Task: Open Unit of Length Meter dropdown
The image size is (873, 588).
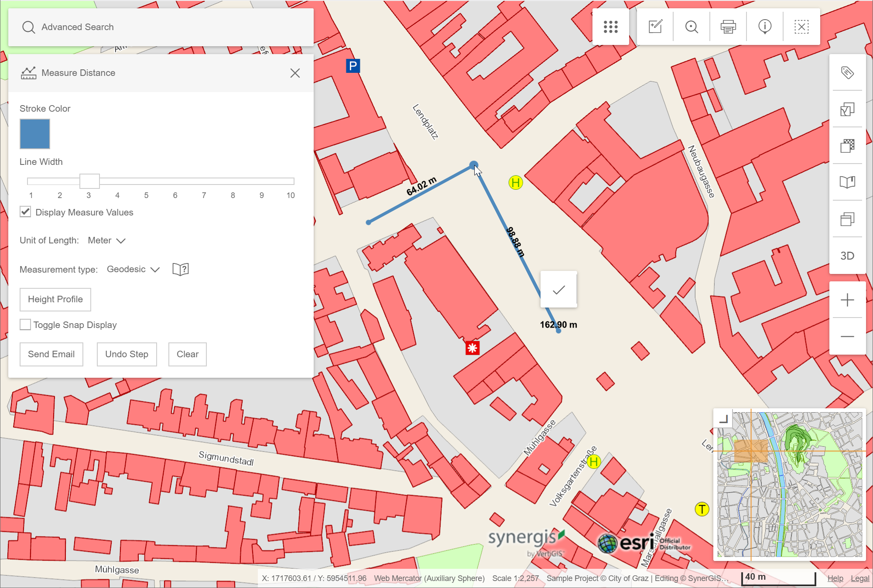Action: 107,240
